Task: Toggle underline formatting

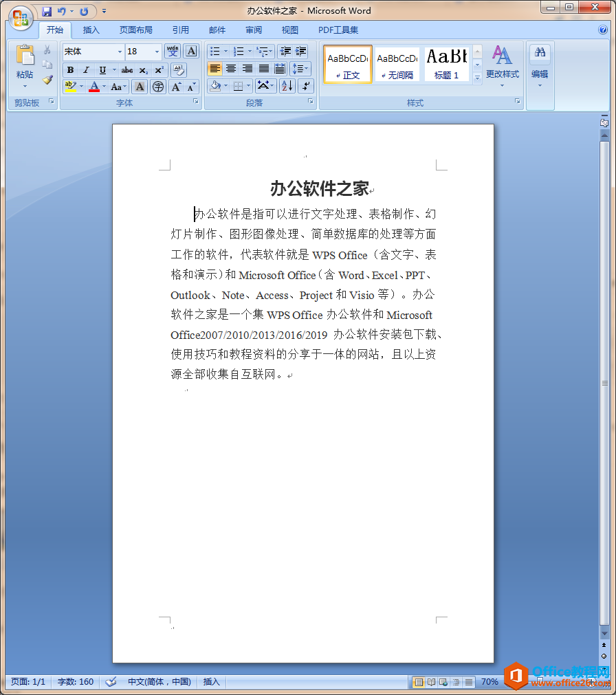Action: click(x=102, y=70)
